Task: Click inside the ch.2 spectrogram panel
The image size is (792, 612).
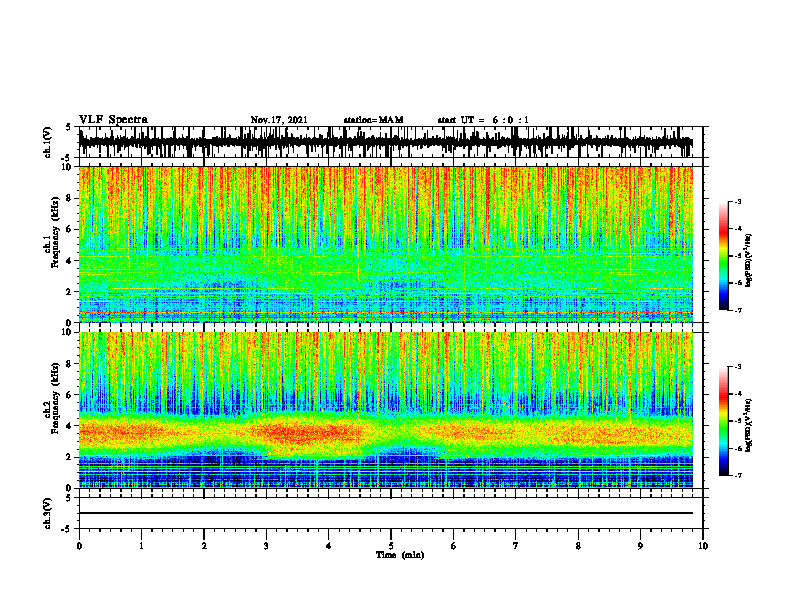Action: pos(385,410)
